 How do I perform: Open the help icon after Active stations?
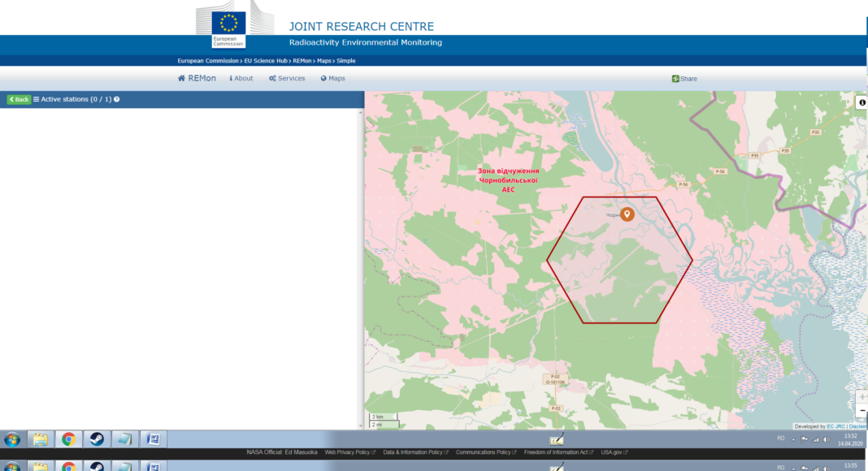pyautogui.click(x=117, y=100)
